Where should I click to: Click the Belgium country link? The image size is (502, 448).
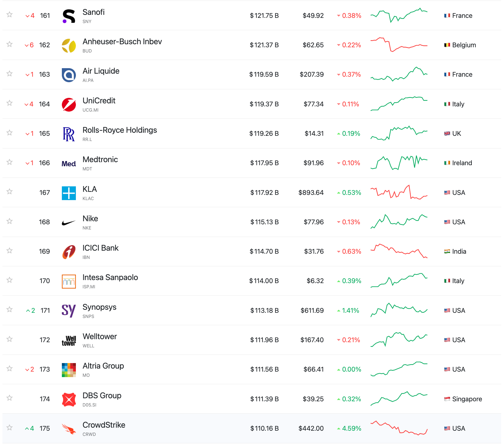click(464, 45)
